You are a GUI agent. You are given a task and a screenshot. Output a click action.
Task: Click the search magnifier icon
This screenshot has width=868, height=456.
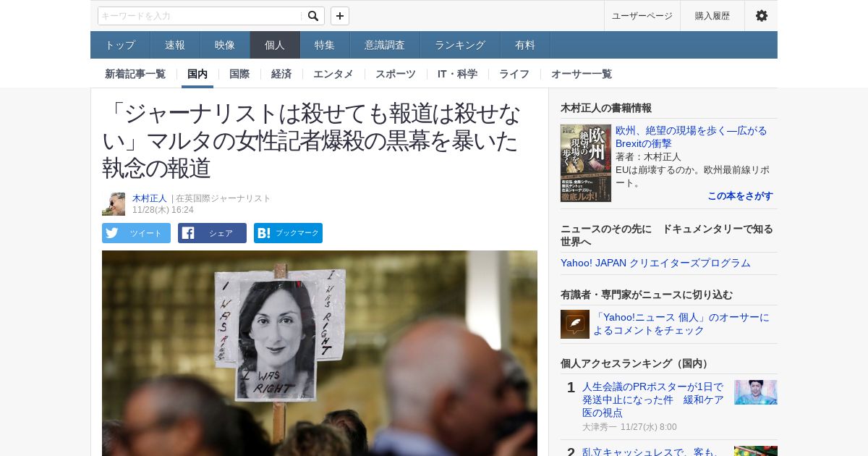coord(313,16)
